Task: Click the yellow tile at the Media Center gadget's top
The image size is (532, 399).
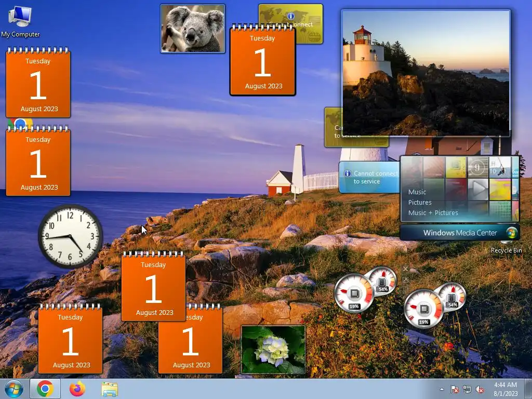Action: click(456, 167)
